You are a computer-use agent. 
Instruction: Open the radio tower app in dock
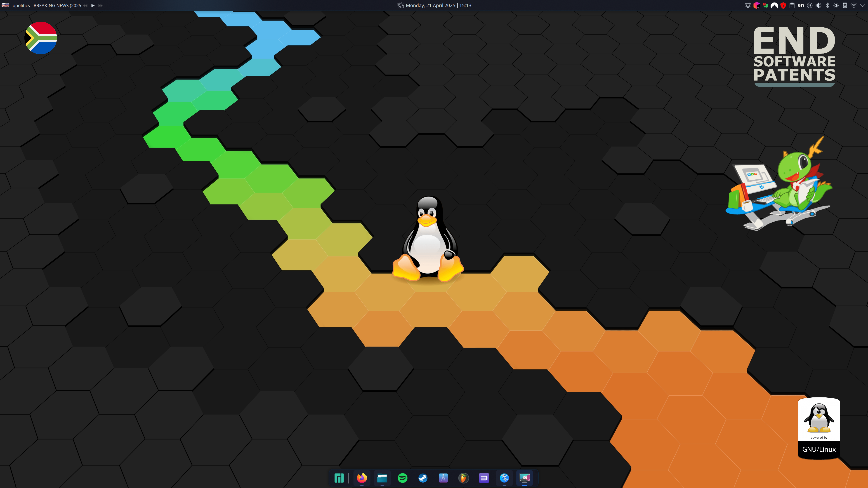click(443, 478)
